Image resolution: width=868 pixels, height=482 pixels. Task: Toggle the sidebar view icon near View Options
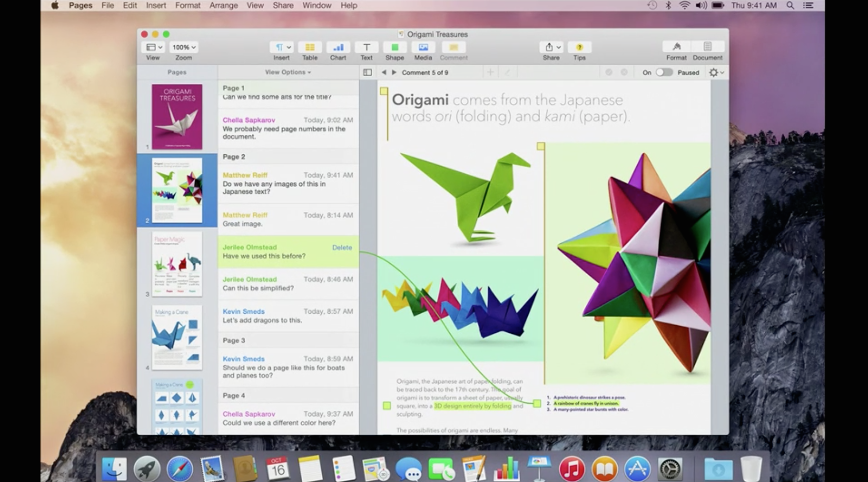tap(366, 73)
